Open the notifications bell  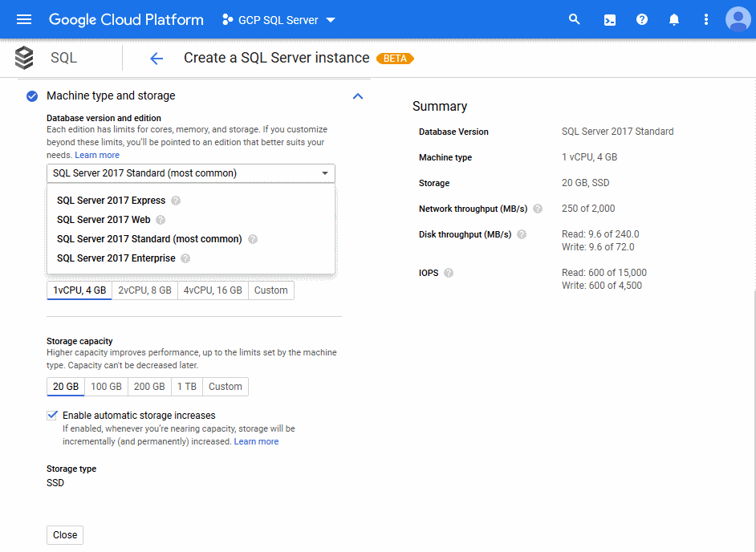[673, 19]
